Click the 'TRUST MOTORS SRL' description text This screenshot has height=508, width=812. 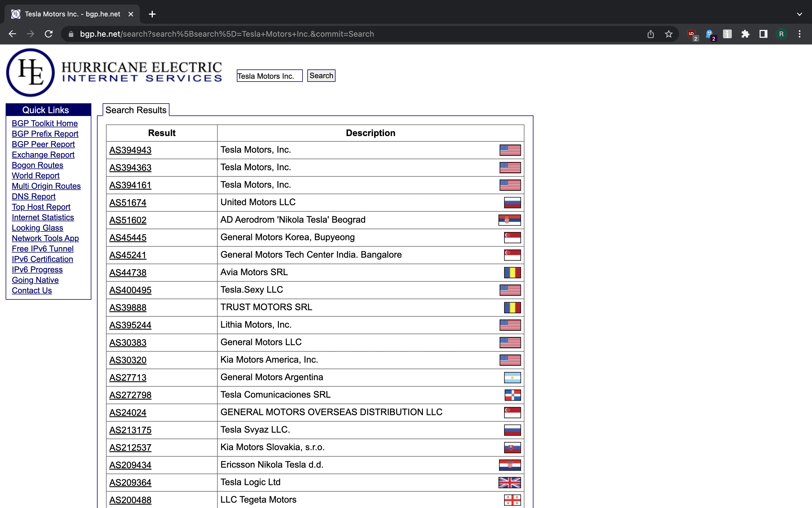(x=266, y=307)
